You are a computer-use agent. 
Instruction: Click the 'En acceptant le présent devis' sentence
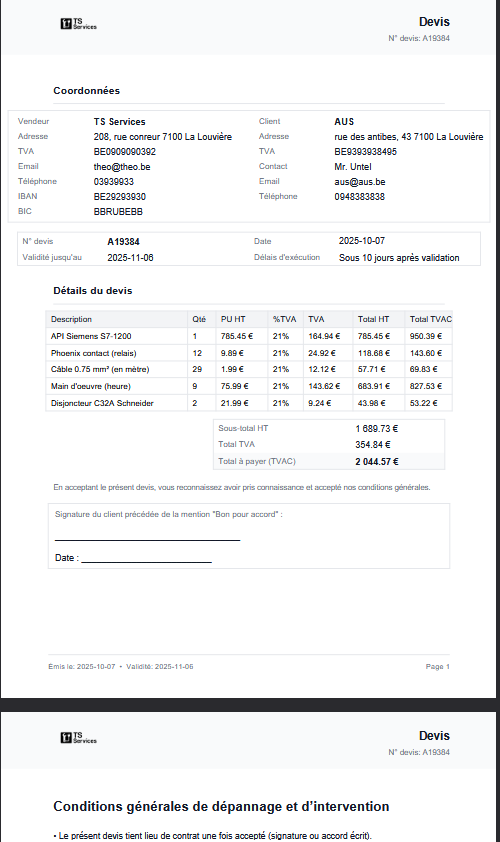coord(242,488)
